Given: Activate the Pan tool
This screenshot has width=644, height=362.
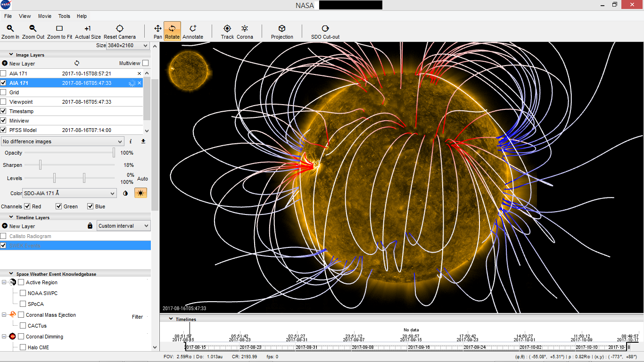Looking at the screenshot, I should click(157, 32).
